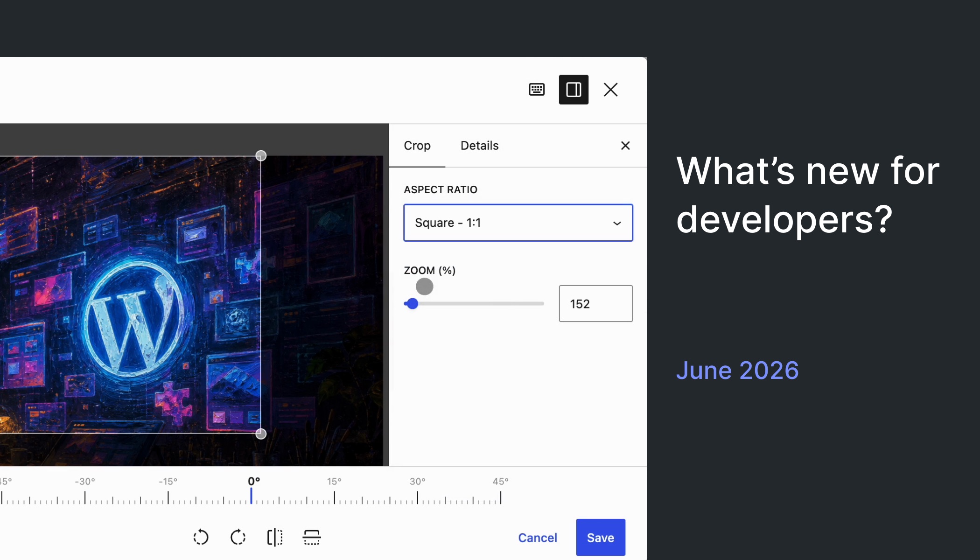Save the cropped image
Screen dimensions: 980x560
[x=601, y=538]
